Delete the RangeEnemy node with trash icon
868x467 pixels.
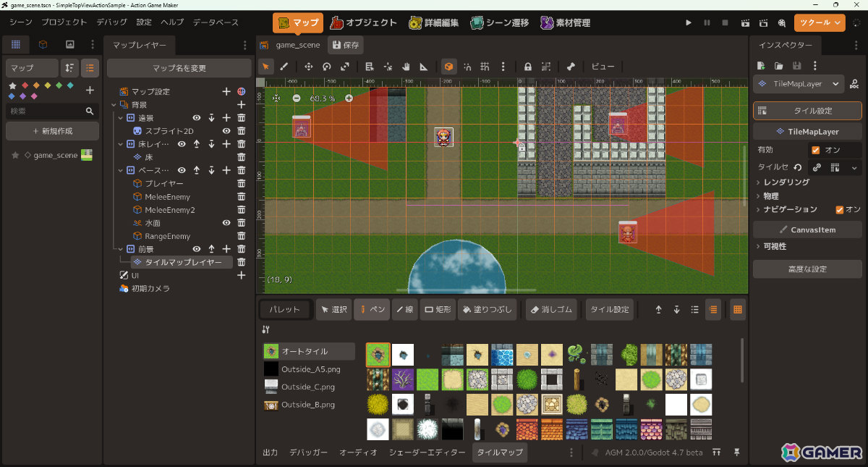click(242, 236)
